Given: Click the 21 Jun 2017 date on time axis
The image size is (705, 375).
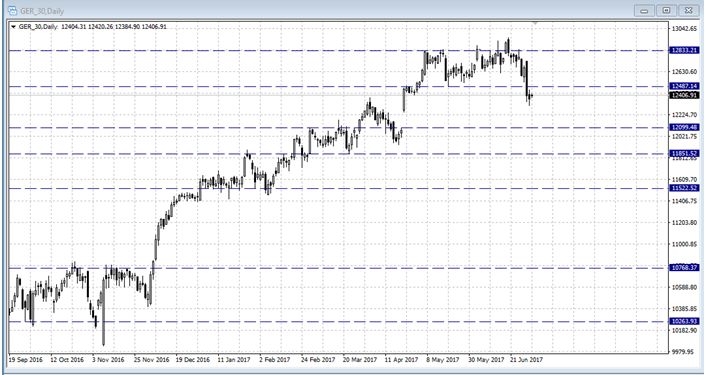Looking at the screenshot, I should click(527, 360).
